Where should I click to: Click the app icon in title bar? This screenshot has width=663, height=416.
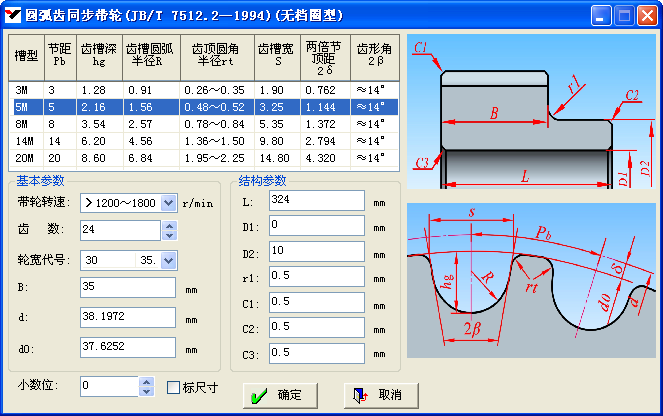tap(13, 15)
